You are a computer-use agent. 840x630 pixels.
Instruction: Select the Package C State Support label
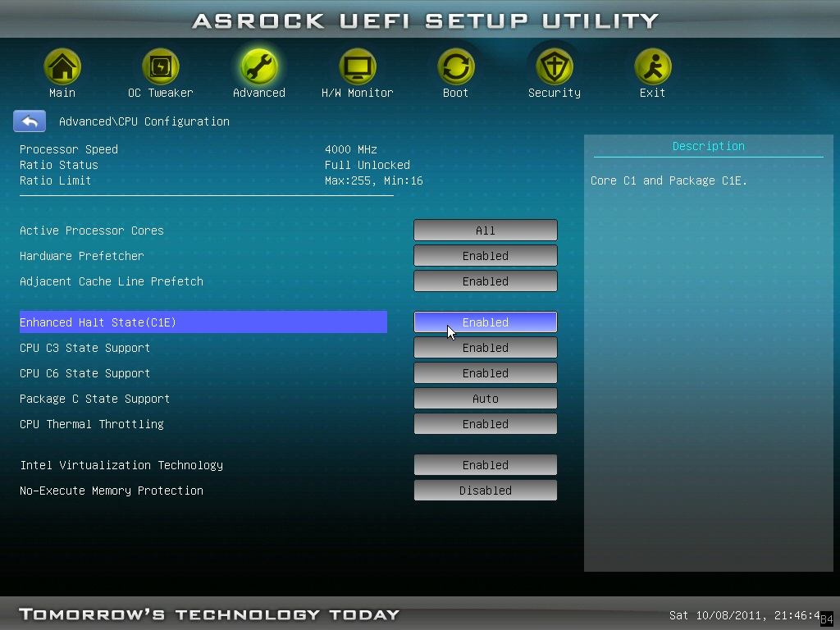(x=95, y=399)
